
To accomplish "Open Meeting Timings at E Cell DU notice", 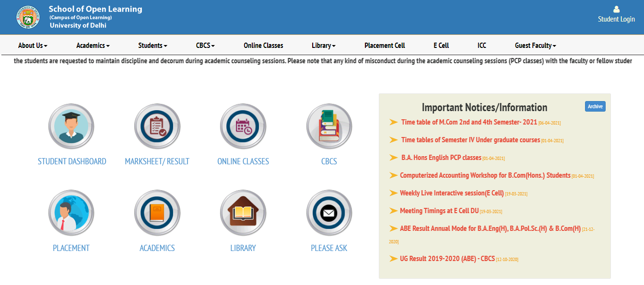I will click(439, 211).
